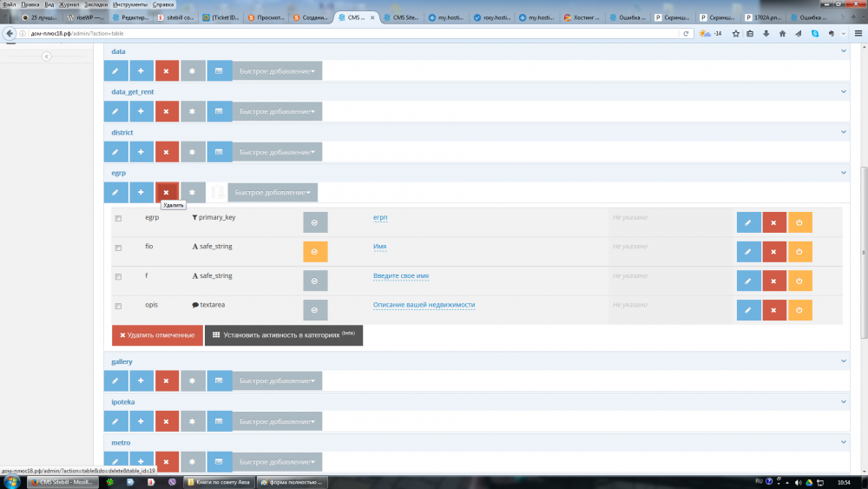Viewport: 868px width, 489px height.
Task: Click orange power icon for egrp column
Action: tap(800, 222)
